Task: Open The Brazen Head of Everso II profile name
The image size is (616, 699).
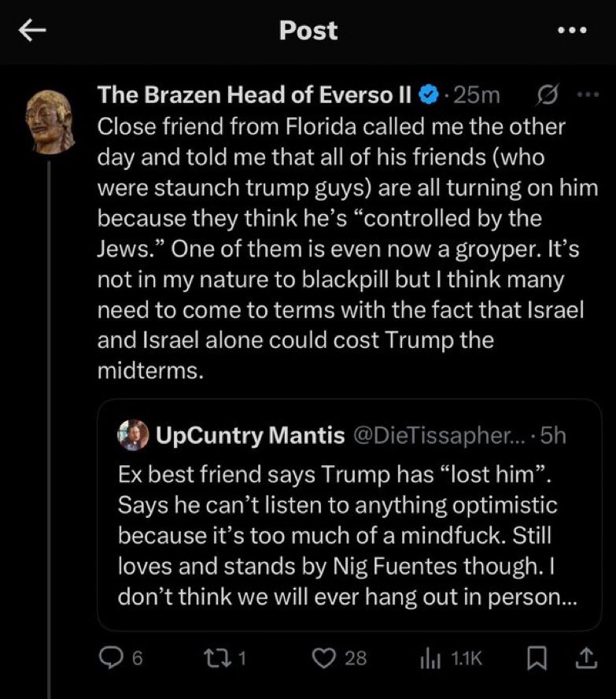Action: (x=254, y=95)
